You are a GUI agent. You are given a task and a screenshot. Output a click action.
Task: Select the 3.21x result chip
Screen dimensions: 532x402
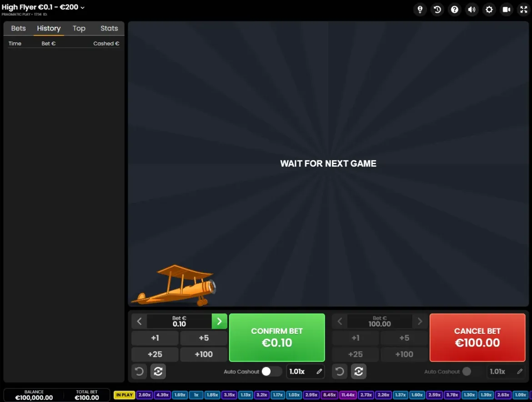tap(261, 395)
